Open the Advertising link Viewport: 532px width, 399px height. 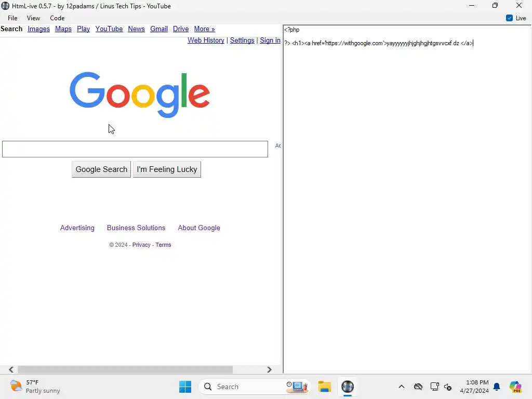77,228
